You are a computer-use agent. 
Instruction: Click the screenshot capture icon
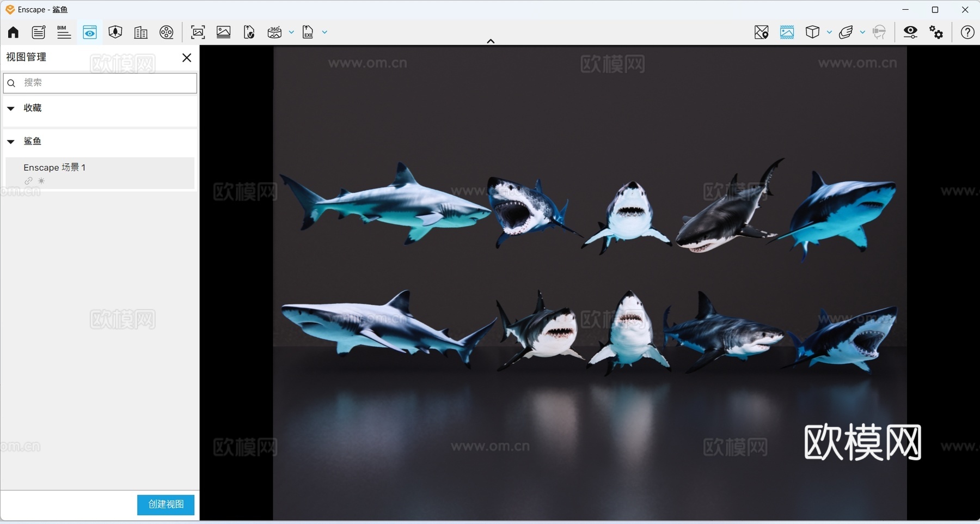(198, 32)
